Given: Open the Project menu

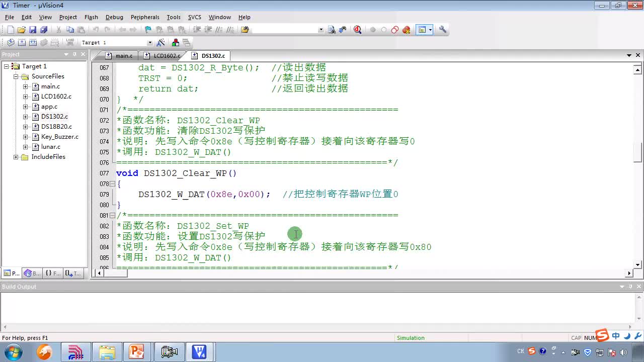Looking at the screenshot, I should (68, 17).
